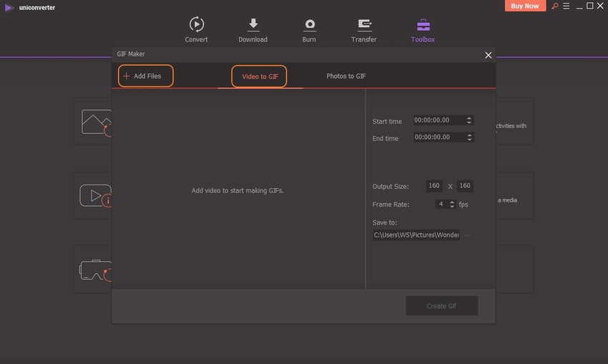Change Frame Rate with spinner arrows
Image resolution: width=608 pixels, height=364 pixels.
click(x=451, y=205)
